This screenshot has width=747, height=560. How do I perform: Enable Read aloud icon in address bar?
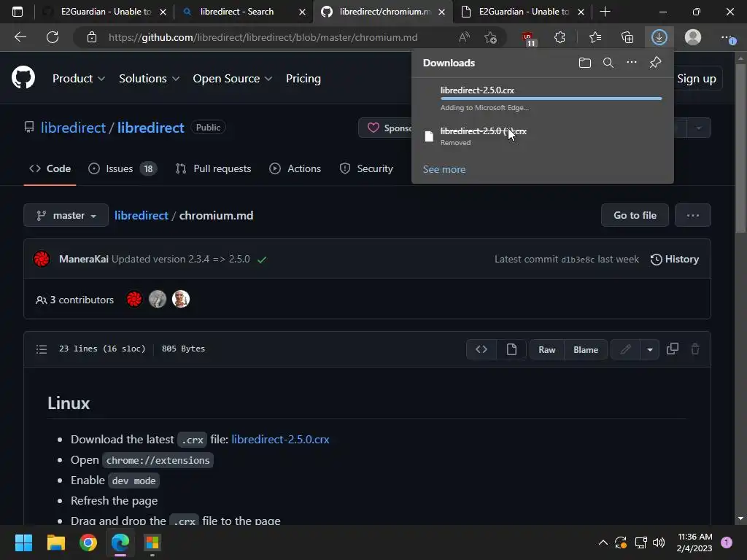pyautogui.click(x=464, y=37)
